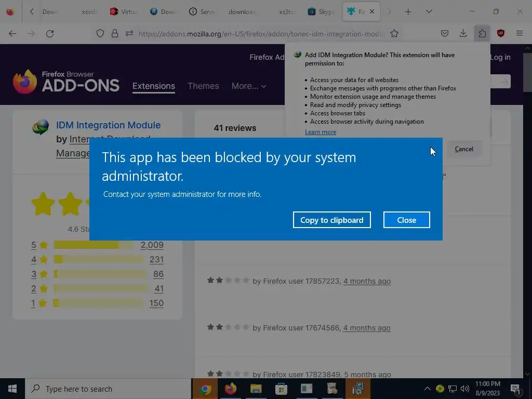Switch to the VirtualBox tab
532x399 pixels.
click(124, 12)
